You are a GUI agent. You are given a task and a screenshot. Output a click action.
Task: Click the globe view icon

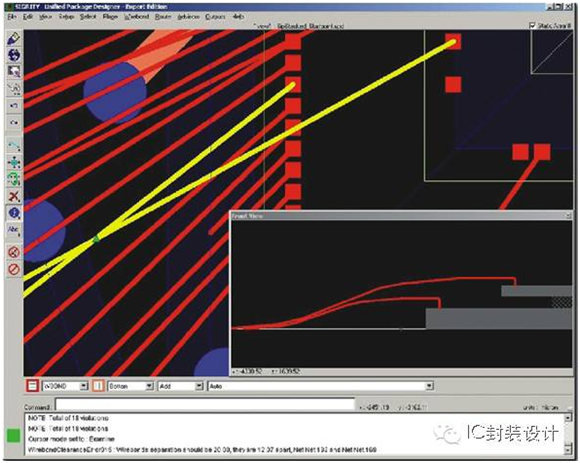pyautogui.click(x=14, y=55)
